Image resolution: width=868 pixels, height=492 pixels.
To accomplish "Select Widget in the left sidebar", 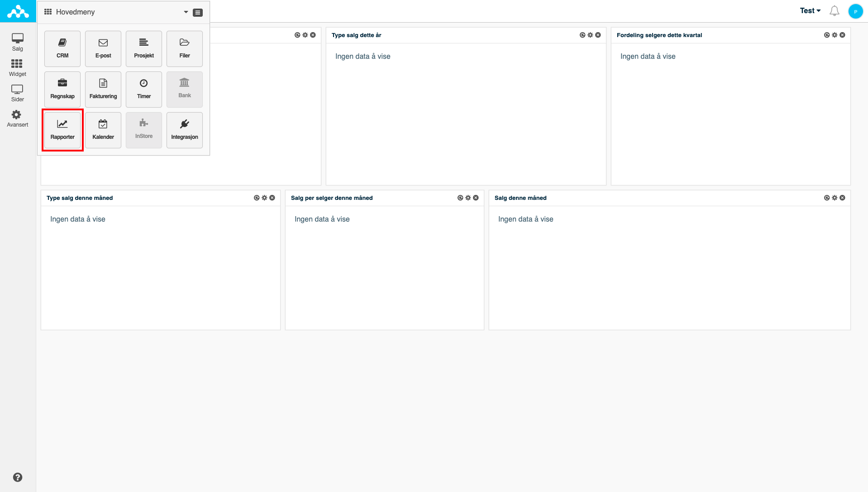I will [x=17, y=67].
